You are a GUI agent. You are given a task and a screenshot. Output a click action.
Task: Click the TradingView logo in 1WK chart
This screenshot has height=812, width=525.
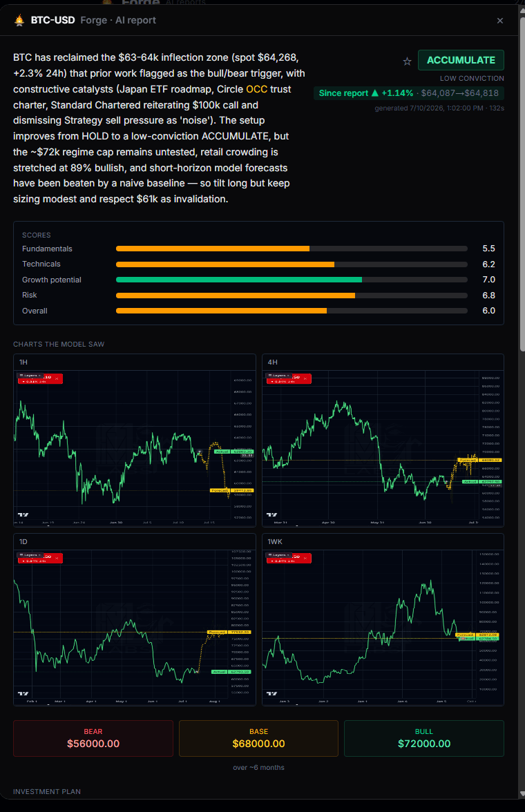271,693
